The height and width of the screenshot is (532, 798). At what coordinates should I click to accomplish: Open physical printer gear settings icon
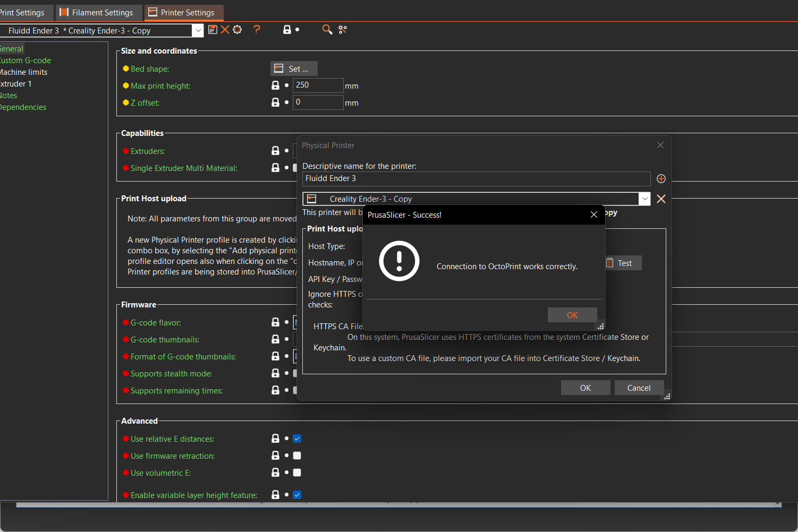237,30
